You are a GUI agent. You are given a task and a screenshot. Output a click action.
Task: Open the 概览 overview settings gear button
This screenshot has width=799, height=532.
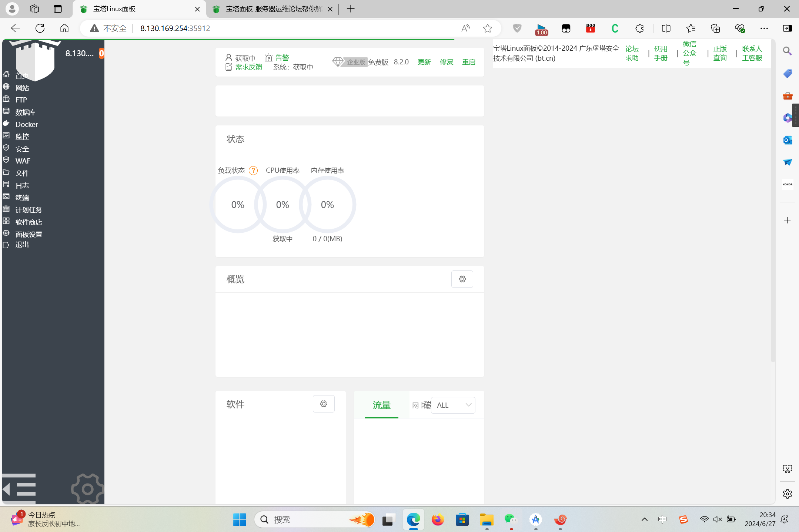462,279
